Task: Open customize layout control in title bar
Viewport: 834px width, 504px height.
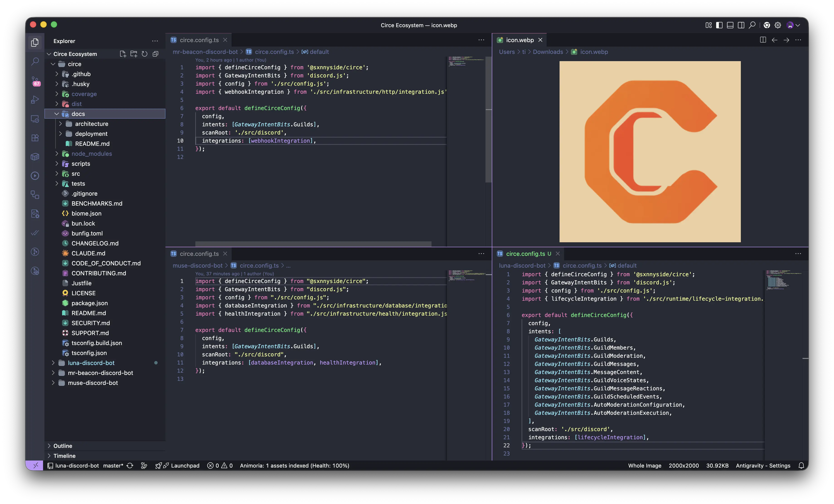Action: coord(709,25)
